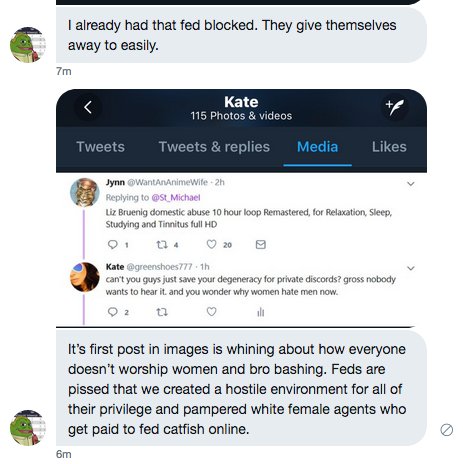This screenshot has height=464, width=463.
Task: Like Jynn's tweet with the heart icon
Action: (x=211, y=244)
